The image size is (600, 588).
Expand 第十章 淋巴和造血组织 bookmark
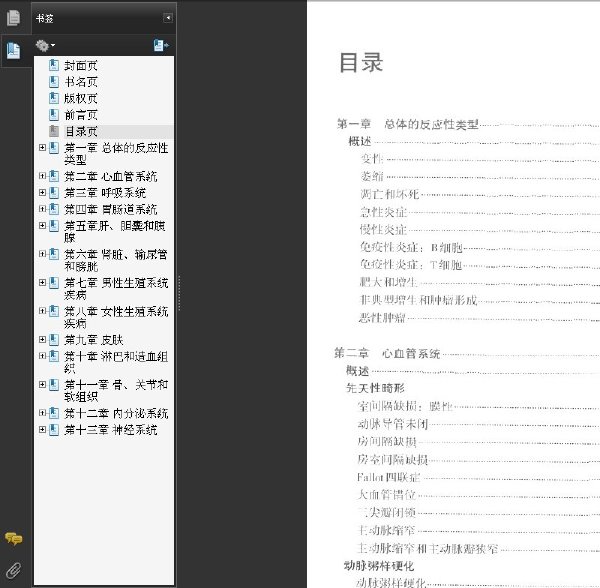coord(42,356)
